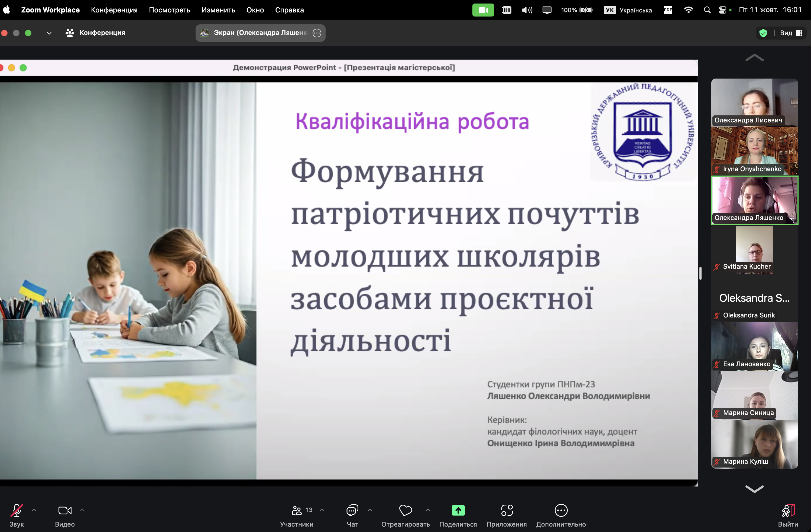Screen dimensions: 811x532
Task: Switch input source via Українська
Action: tap(628, 10)
